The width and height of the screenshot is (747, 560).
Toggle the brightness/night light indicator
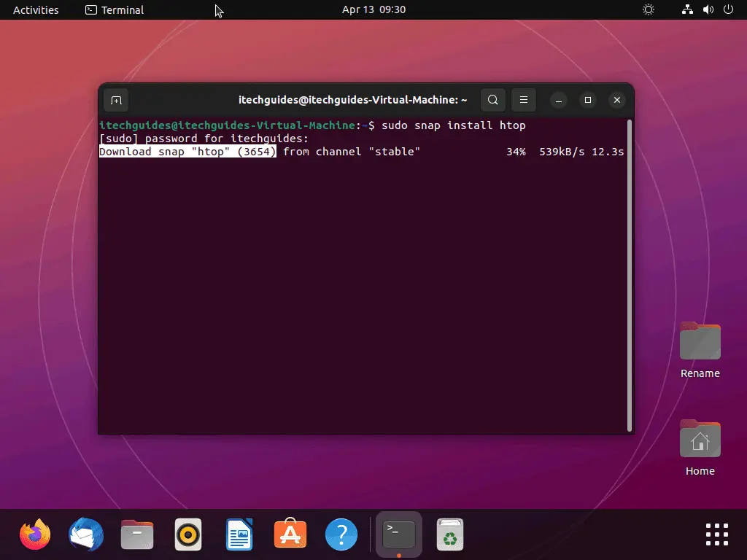pyautogui.click(x=648, y=10)
